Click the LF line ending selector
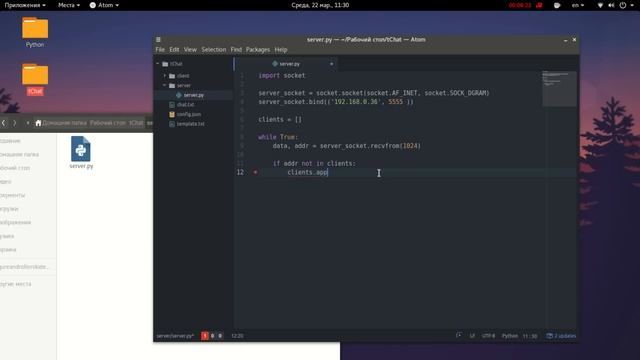 472,336
